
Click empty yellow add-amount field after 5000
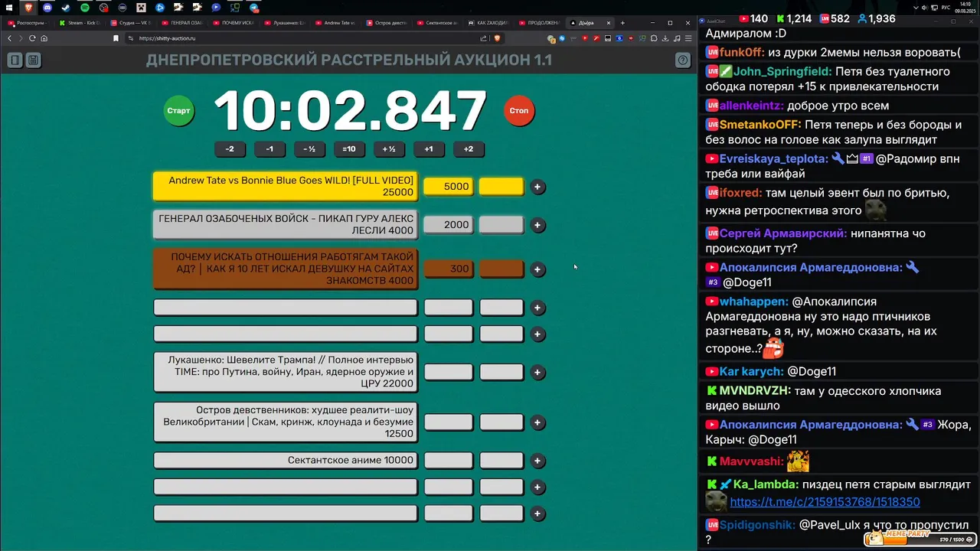click(501, 187)
